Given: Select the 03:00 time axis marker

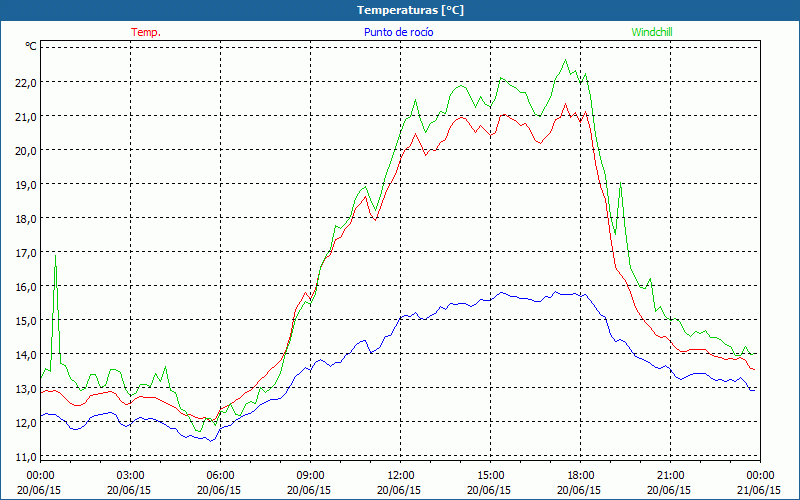Looking at the screenshot, I should coord(131,475).
